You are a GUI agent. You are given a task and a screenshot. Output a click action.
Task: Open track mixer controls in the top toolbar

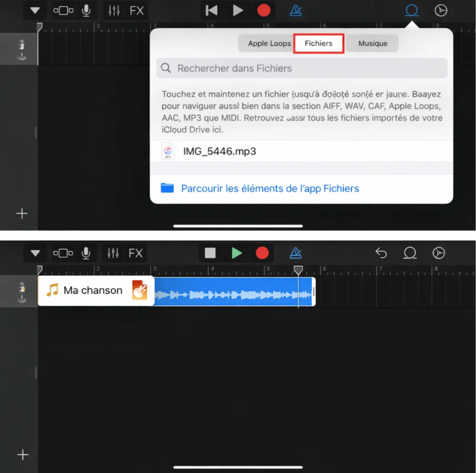(x=114, y=10)
